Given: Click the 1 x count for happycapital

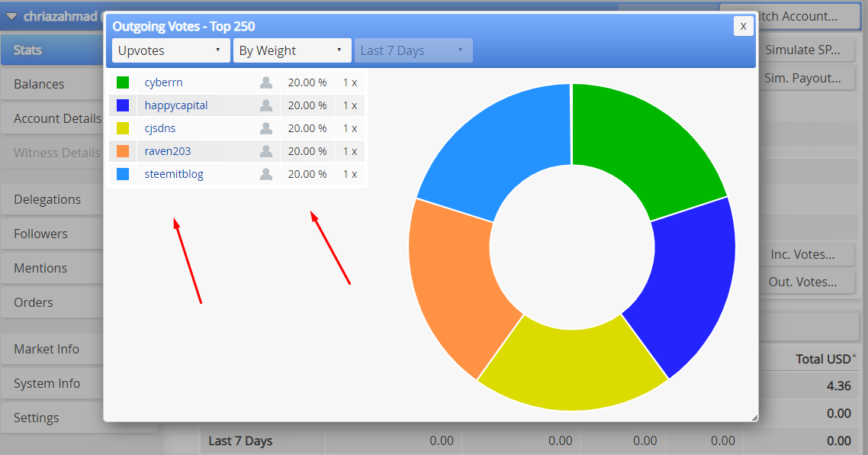Looking at the screenshot, I should point(350,105).
